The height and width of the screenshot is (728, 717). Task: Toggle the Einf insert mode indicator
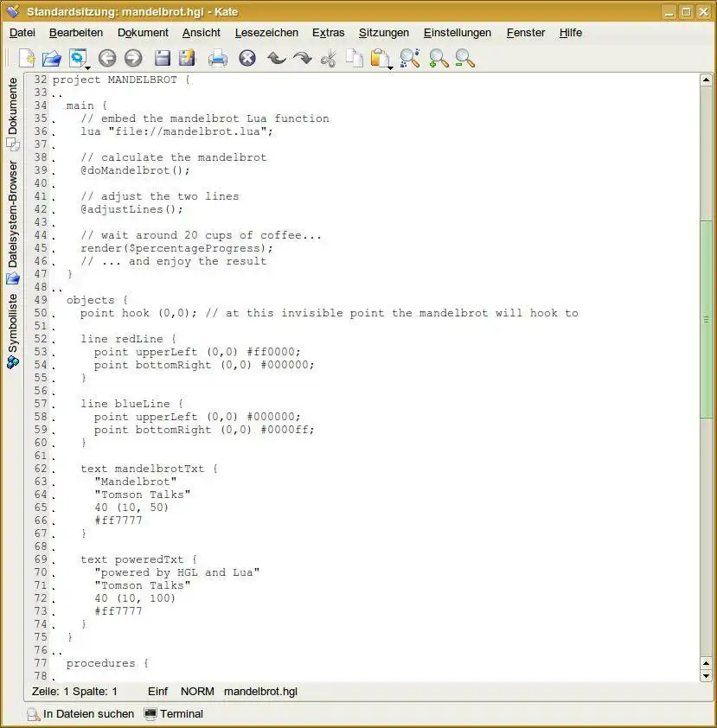(158, 692)
